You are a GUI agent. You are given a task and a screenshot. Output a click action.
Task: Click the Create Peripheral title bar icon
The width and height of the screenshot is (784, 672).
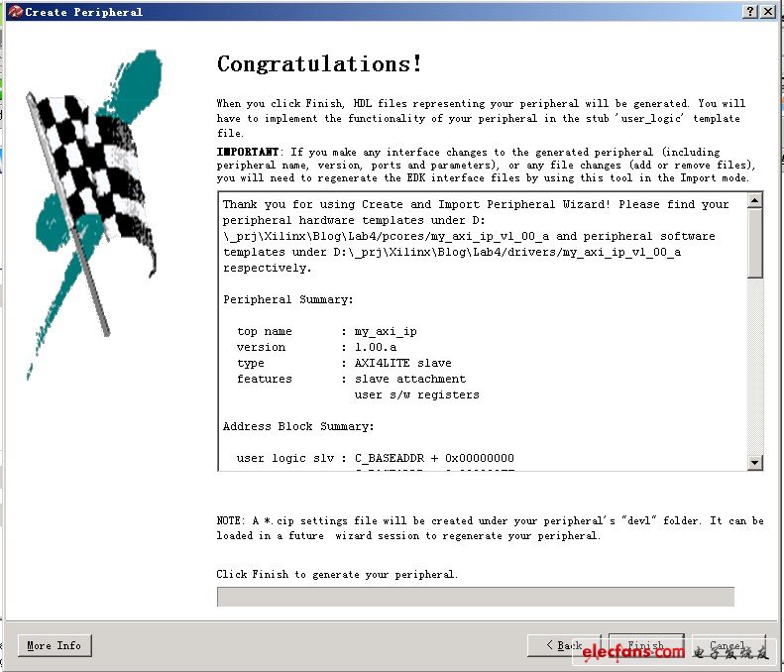(x=13, y=11)
